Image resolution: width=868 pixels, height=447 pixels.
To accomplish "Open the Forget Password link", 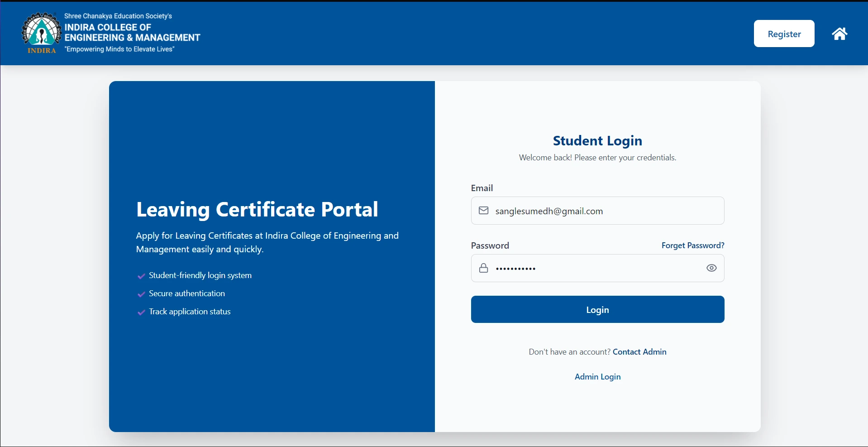I will (693, 245).
